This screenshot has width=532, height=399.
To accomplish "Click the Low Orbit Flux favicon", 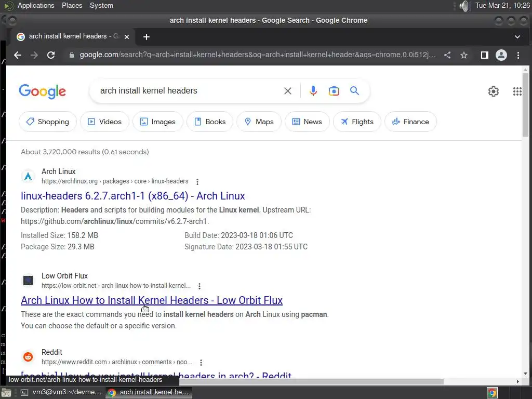I will pos(28,281).
